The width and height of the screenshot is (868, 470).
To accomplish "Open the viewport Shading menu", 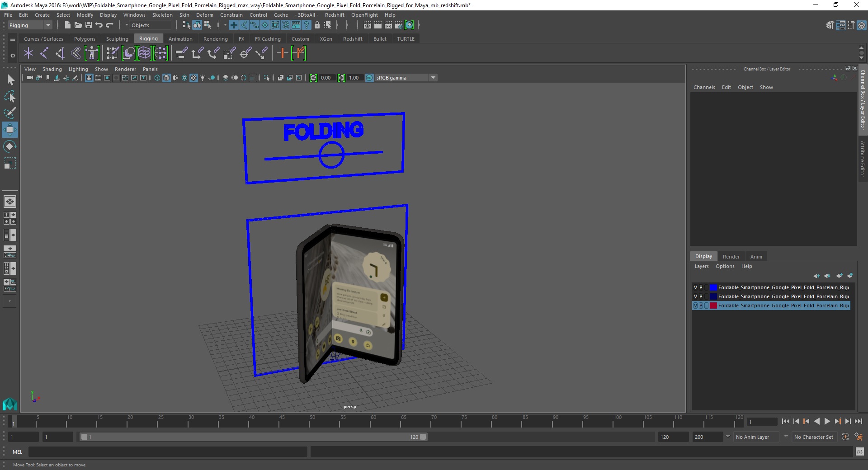I will pos(52,69).
